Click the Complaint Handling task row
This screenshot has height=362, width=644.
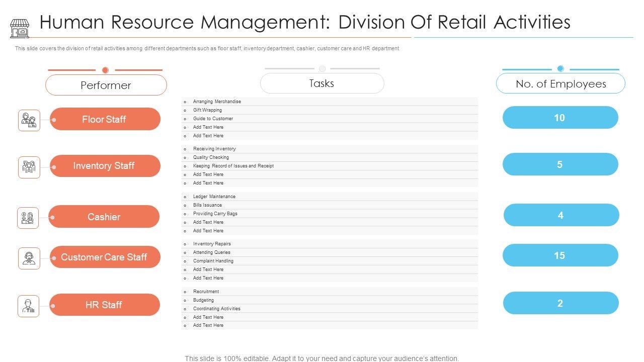[213, 261]
